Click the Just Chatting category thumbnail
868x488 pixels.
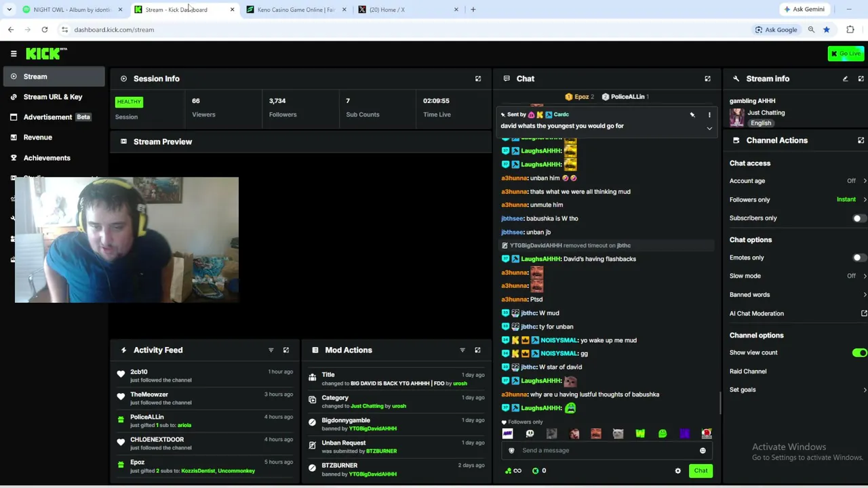(736, 117)
